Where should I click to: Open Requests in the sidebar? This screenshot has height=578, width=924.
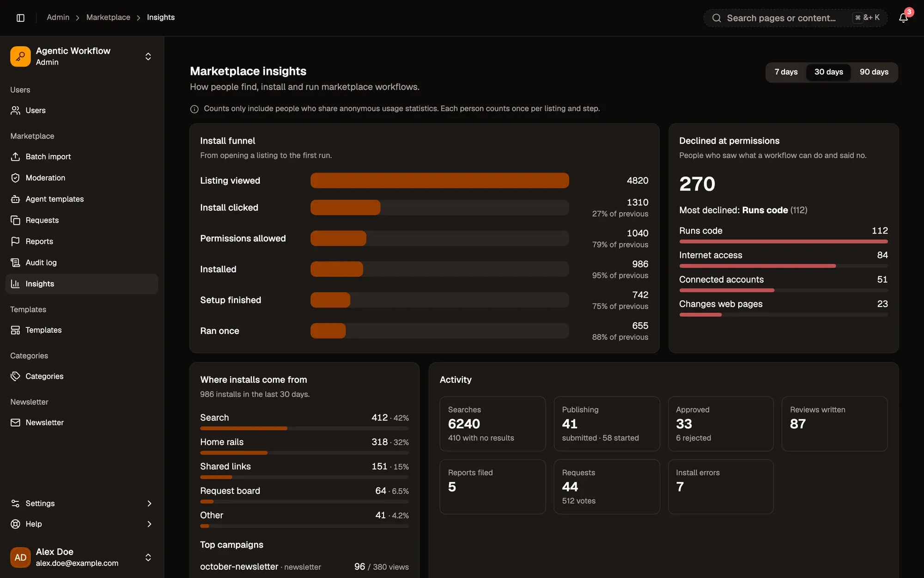click(82, 220)
